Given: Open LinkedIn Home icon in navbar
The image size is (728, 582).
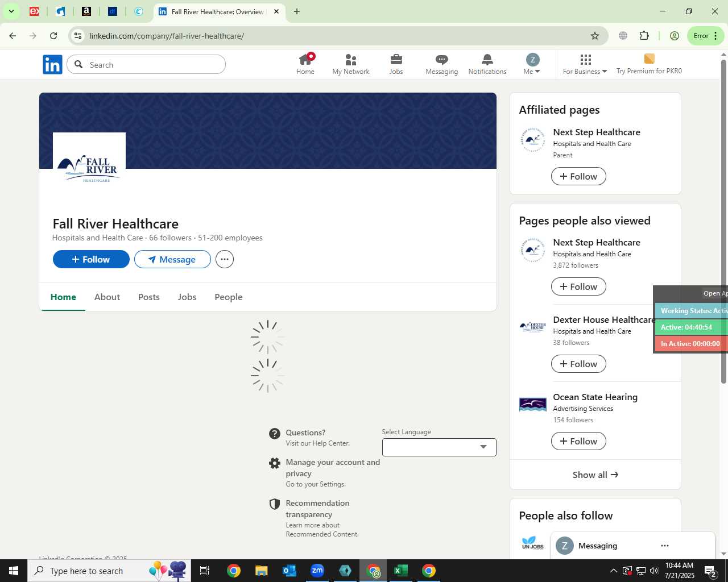Looking at the screenshot, I should [305, 64].
